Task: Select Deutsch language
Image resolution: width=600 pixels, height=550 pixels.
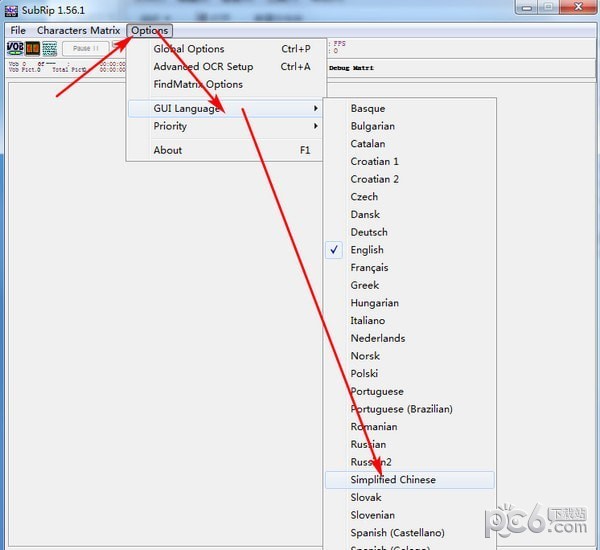Action: click(x=409, y=232)
